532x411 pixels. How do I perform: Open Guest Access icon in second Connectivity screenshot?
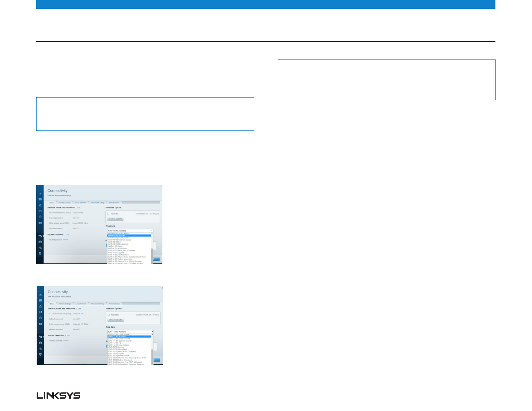40,300
